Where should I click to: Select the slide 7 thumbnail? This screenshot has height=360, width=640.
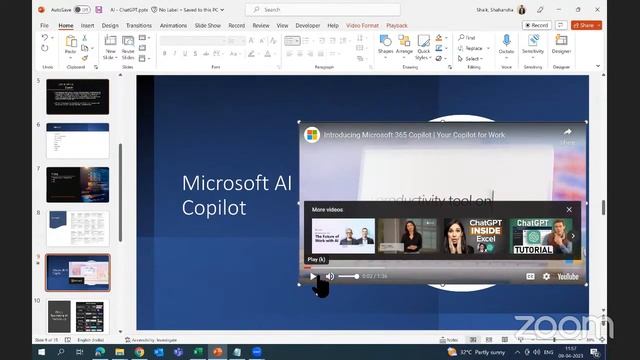point(78,184)
